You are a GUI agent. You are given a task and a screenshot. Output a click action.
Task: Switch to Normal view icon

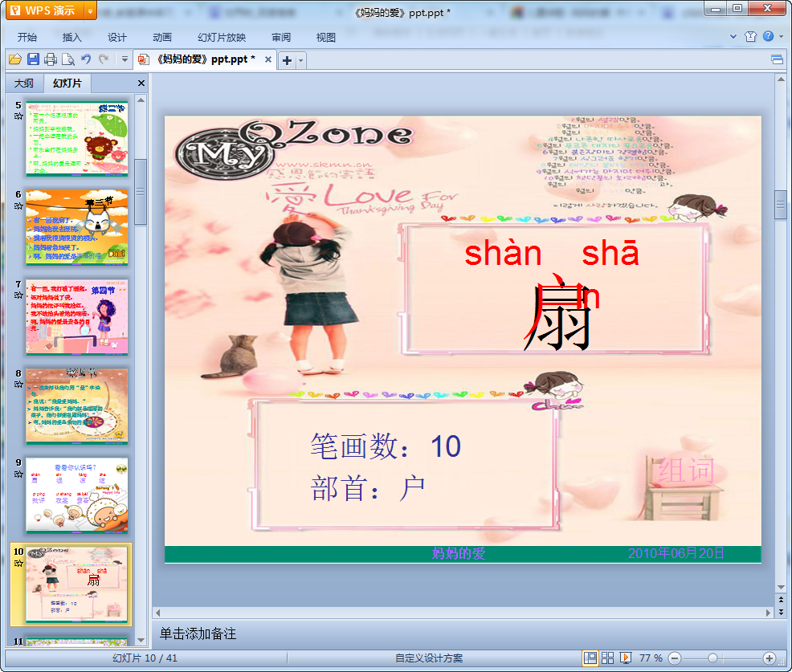pyautogui.click(x=590, y=658)
